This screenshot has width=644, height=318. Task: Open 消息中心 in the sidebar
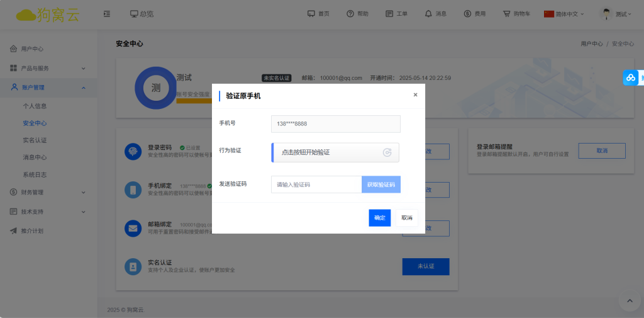[x=35, y=157]
